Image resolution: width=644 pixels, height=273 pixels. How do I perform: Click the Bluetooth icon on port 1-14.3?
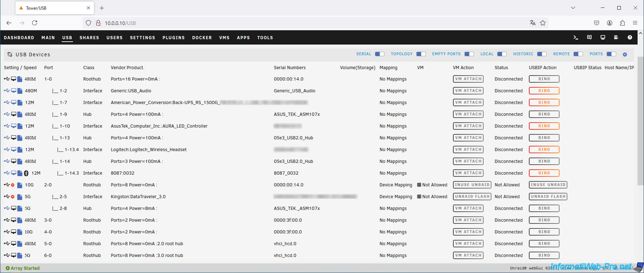click(26, 173)
